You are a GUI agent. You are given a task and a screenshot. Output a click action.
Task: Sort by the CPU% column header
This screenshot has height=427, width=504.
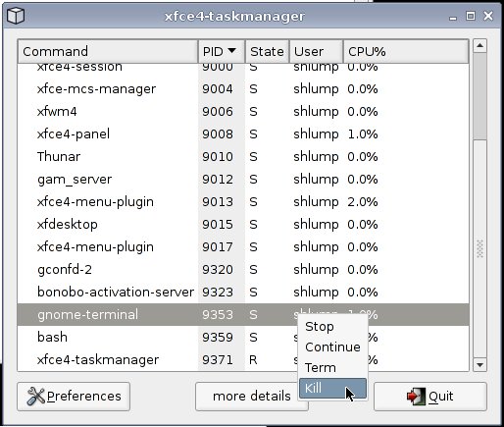click(x=406, y=51)
